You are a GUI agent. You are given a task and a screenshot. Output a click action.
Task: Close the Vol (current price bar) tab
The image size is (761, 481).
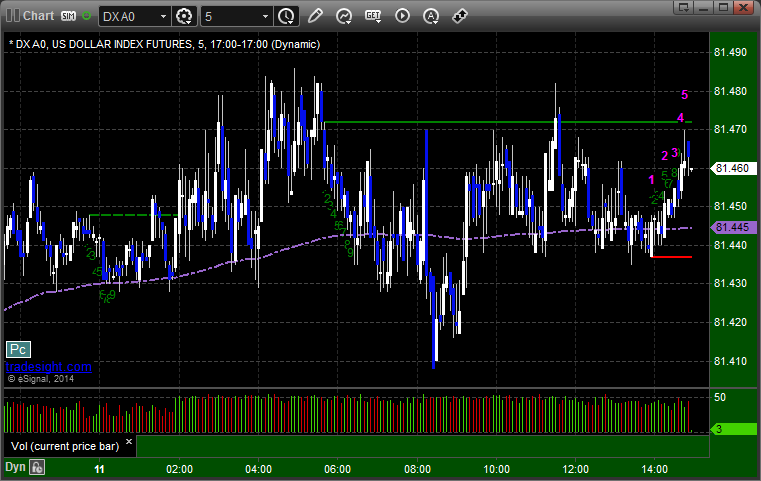tap(129, 440)
